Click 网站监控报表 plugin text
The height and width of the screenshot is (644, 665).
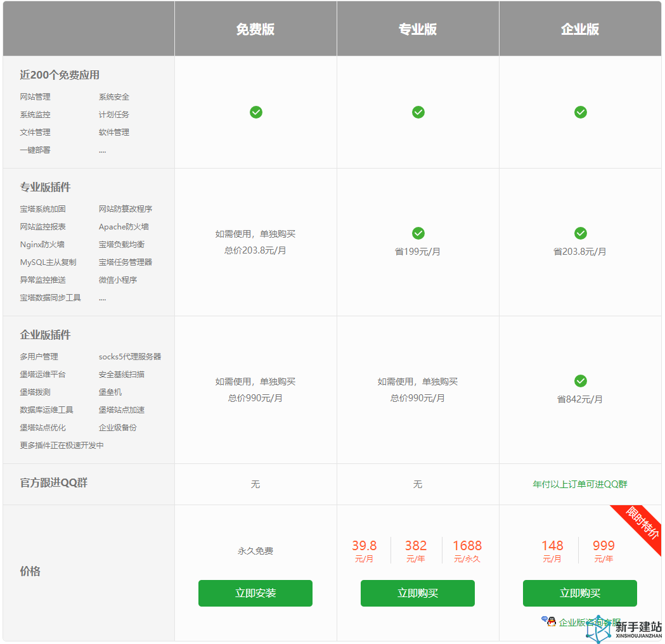[43, 227]
